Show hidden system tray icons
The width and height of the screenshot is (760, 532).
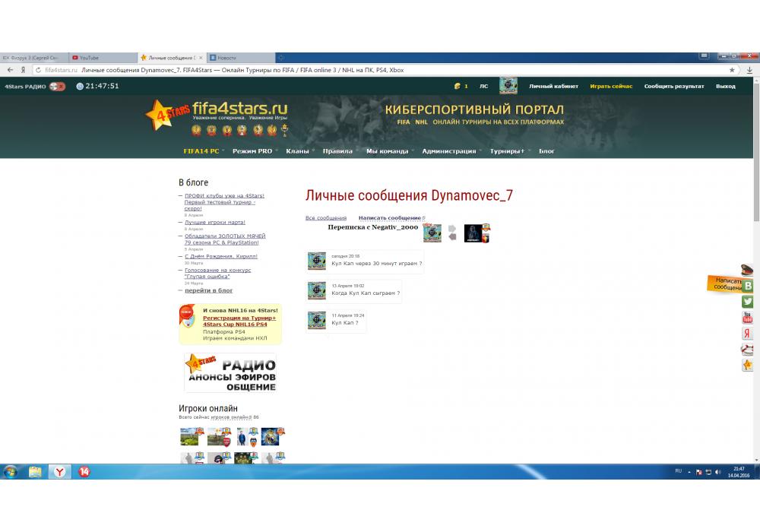(690, 472)
